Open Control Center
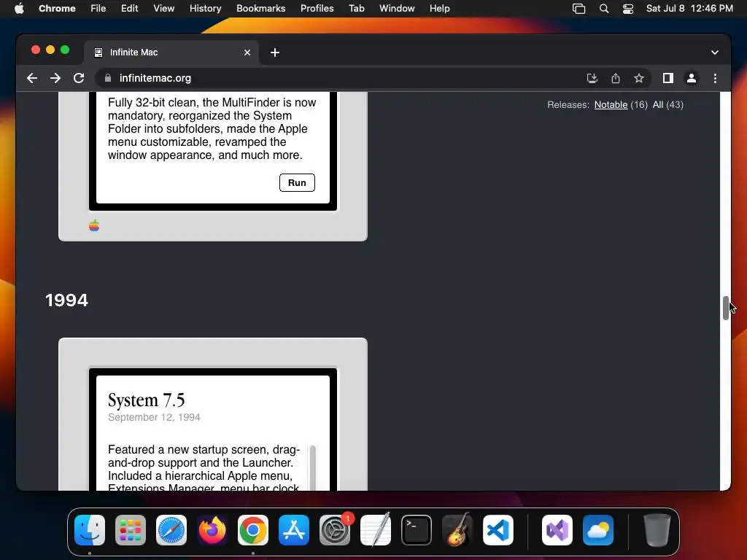 coord(628,9)
